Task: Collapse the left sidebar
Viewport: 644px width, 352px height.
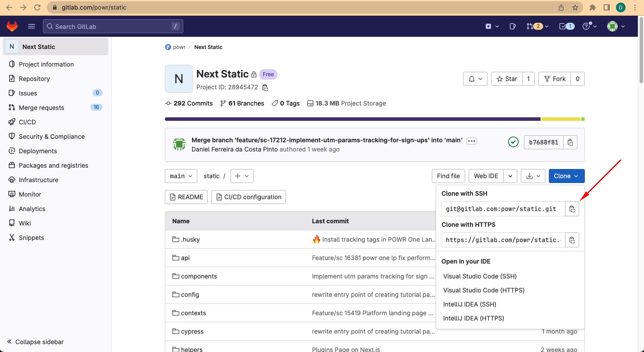Action: coord(35,341)
